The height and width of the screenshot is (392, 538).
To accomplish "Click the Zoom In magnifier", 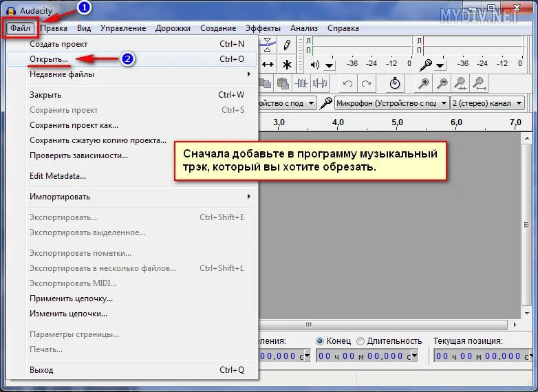I will click(424, 83).
